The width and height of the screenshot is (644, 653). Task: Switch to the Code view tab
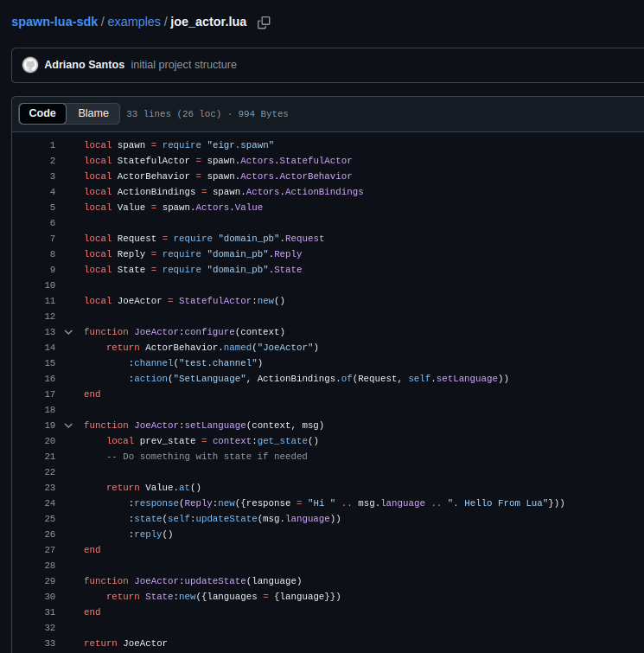point(42,113)
